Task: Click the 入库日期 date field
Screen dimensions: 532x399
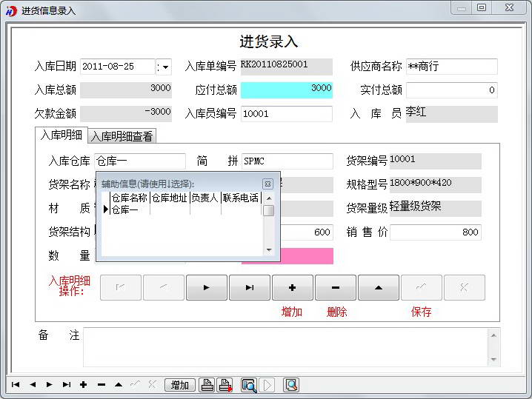Action: point(118,67)
